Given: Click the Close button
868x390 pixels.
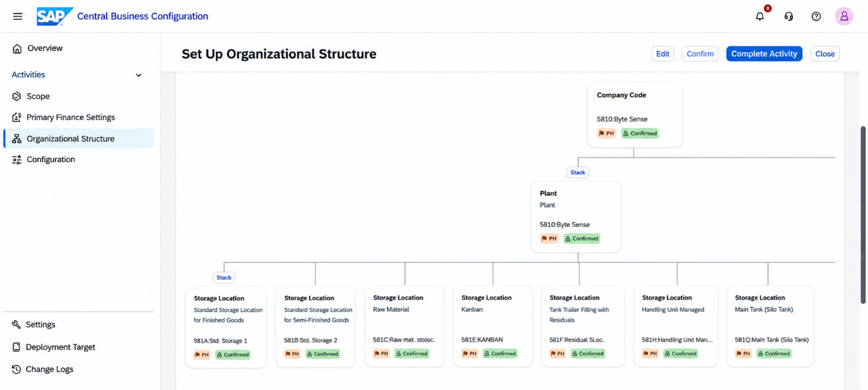Looking at the screenshot, I should 825,54.
